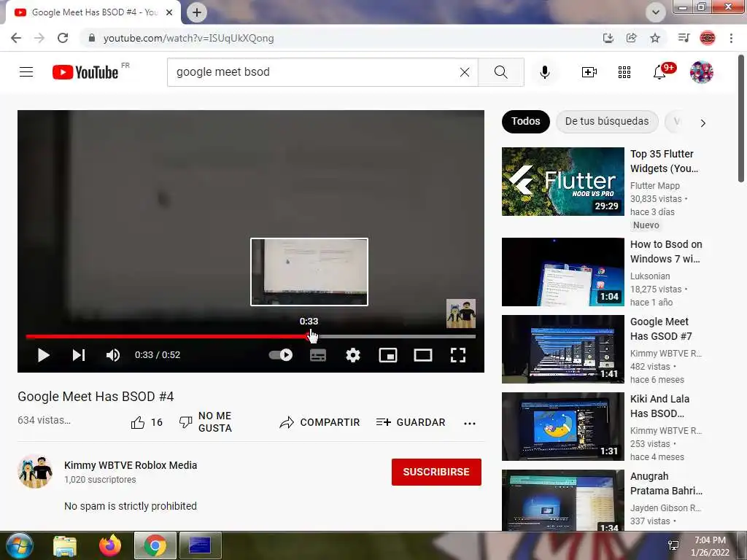Click the install app icon in address bar
This screenshot has height=560, width=747.
tap(608, 38)
